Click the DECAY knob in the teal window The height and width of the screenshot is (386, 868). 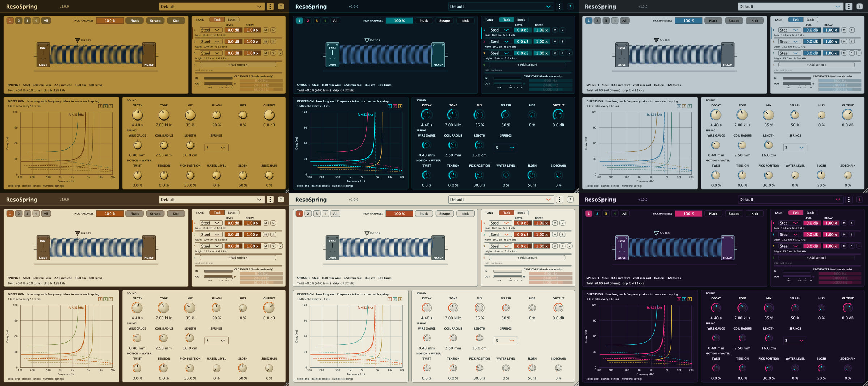tap(427, 115)
